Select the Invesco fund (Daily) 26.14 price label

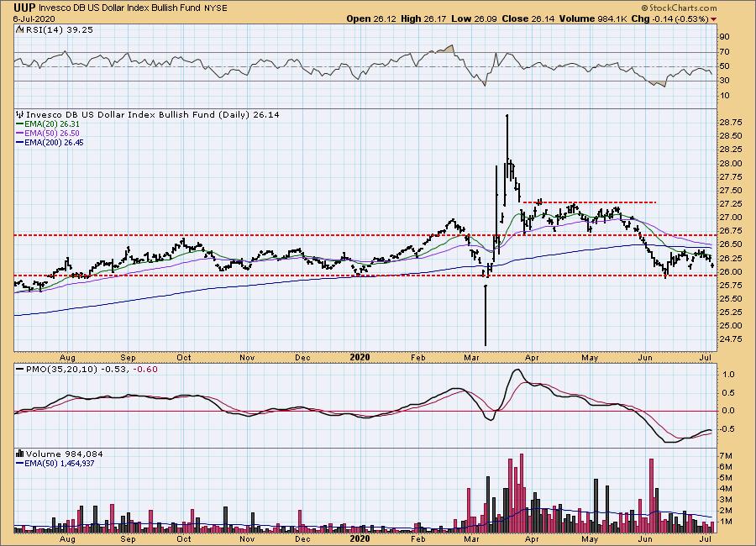click(x=152, y=115)
